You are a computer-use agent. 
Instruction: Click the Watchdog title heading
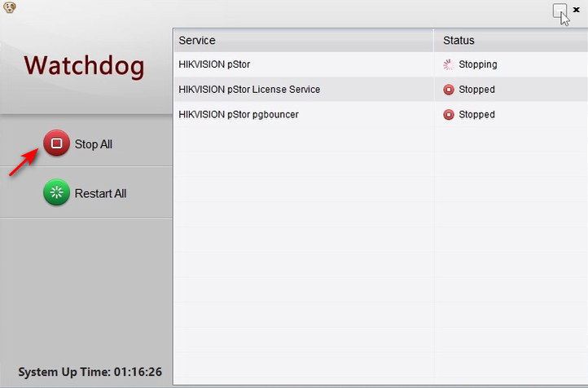point(84,66)
